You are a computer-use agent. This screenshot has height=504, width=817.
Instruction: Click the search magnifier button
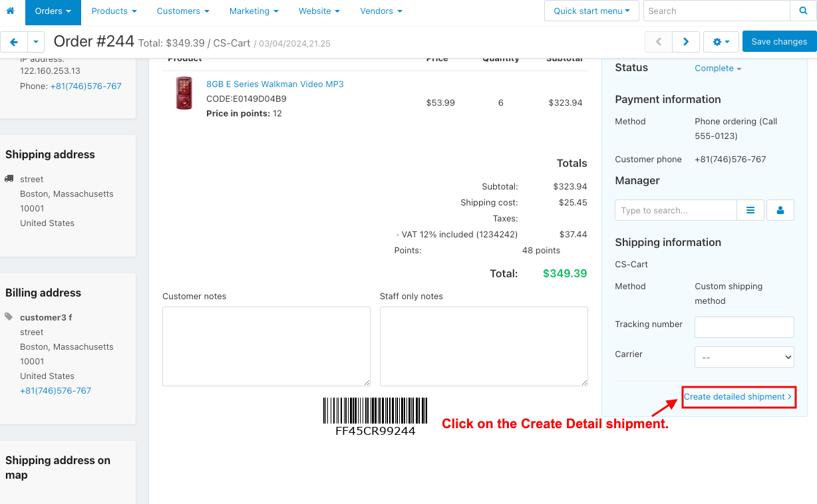802,11
